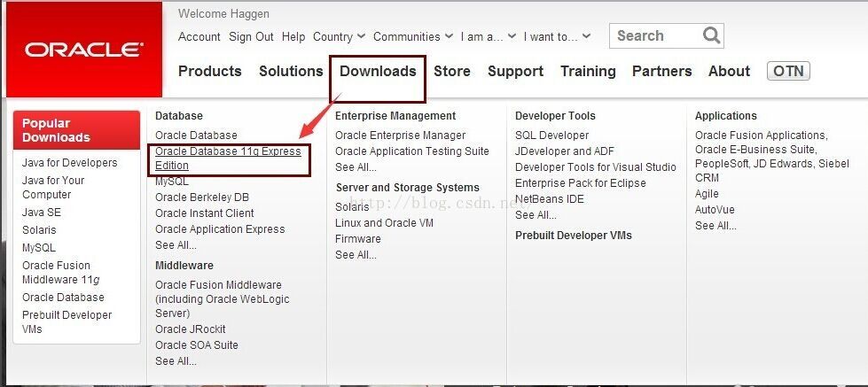
Task: Open the Partners menu
Action: coord(662,72)
